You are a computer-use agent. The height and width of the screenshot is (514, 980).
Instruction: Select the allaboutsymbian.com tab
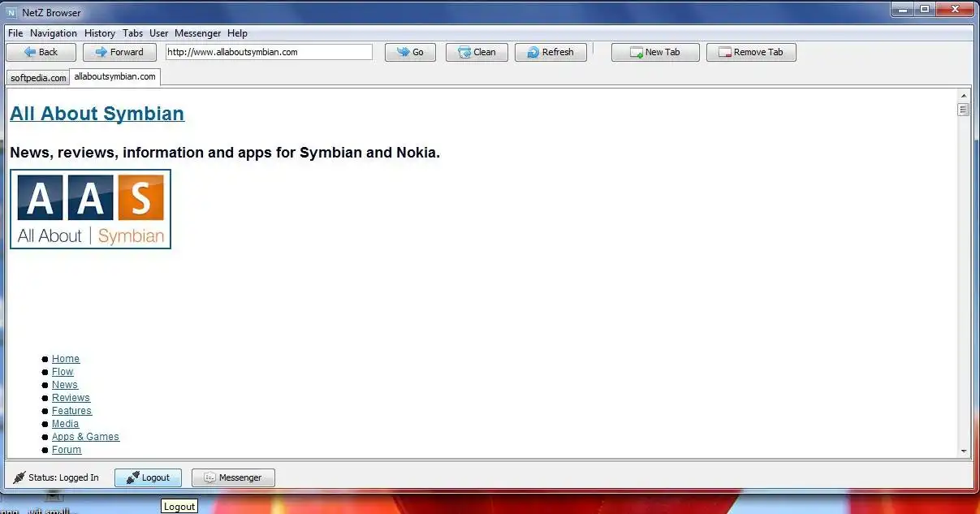coord(115,76)
